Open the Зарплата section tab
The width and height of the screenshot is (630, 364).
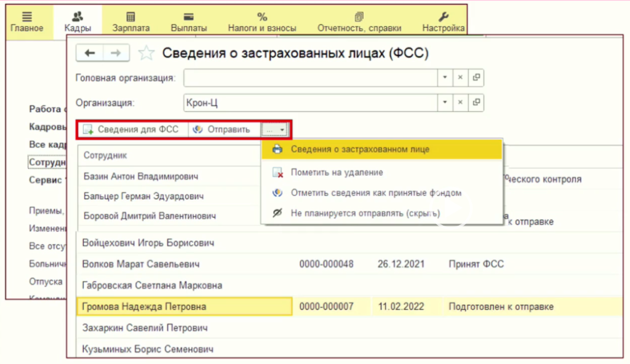[131, 22]
